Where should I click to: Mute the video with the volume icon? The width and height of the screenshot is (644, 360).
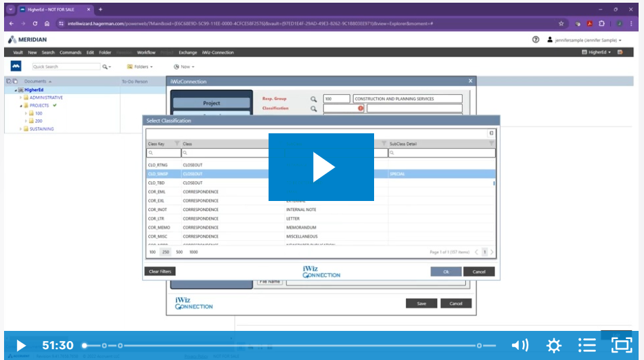[520, 345]
